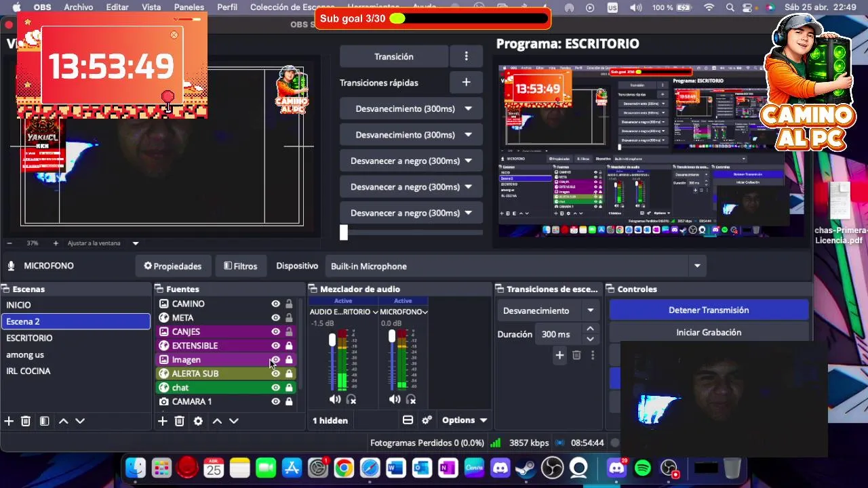Open source properties gear in Fuentes toolbar
Viewport: 868px width, 488px height.
click(x=198, y=421)
